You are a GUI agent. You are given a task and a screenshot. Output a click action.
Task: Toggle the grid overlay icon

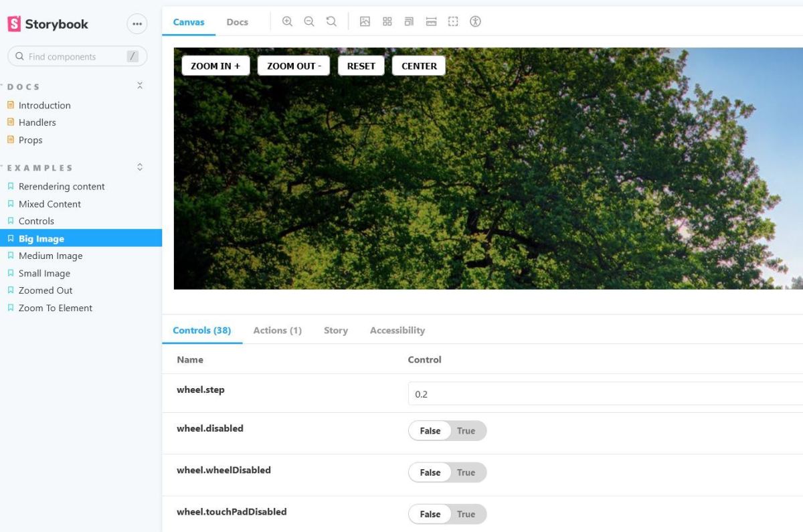coord(387,21)
